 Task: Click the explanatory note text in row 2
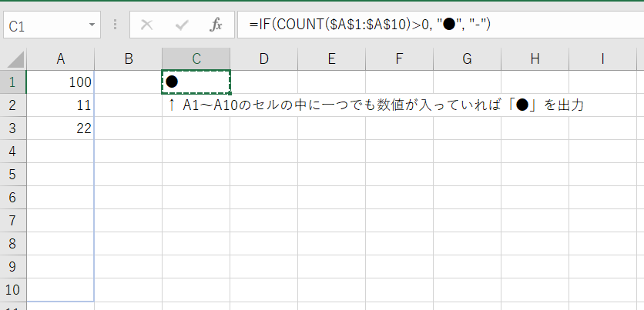tap(376, 106)
